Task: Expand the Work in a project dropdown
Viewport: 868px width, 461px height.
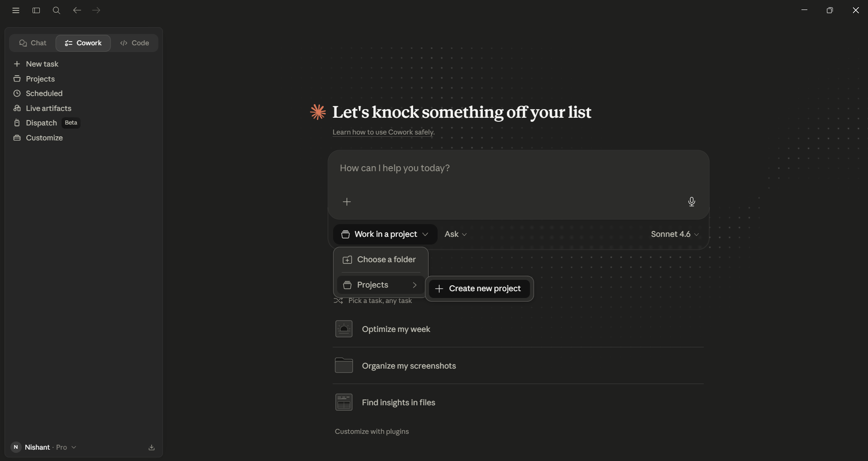Action: pyautogui.click(x=385, y=234)
